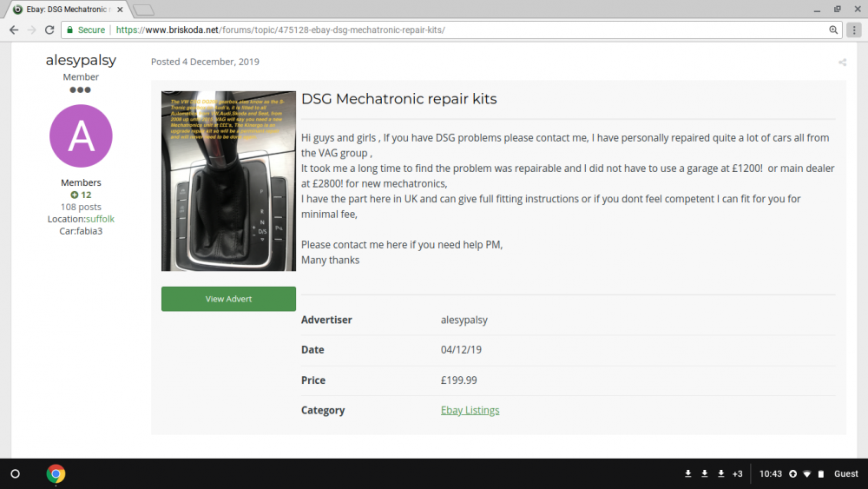
Task: Select the Ebay: DSG Mechatronic tab
Action: click(x=68, y=10)
